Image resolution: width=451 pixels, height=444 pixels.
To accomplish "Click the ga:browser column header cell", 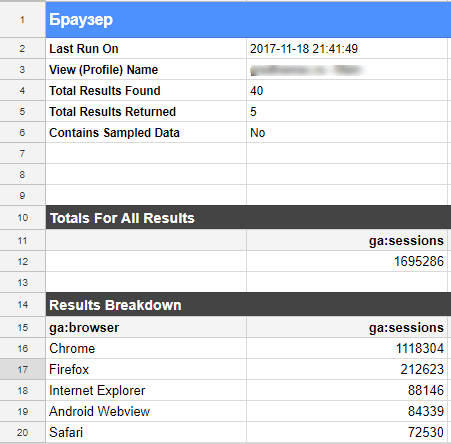I will pyautogui.click(x=146, y=327).
